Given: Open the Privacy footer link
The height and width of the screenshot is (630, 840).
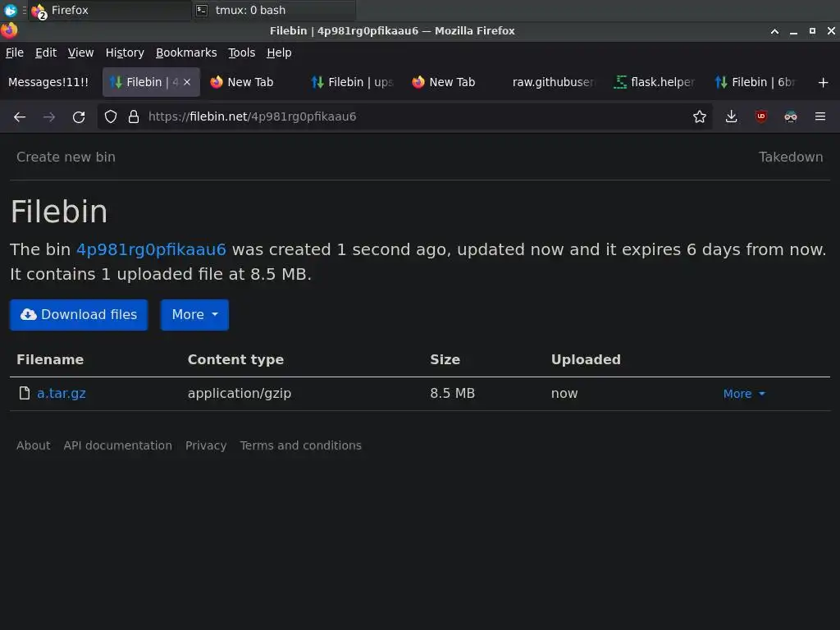Looking at the screenshot, I should (x=206, y=445).
